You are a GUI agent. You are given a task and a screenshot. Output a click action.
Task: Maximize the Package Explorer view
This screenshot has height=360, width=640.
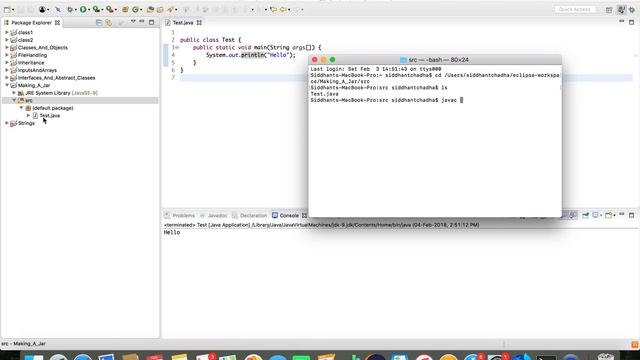[x=151, y=22]
